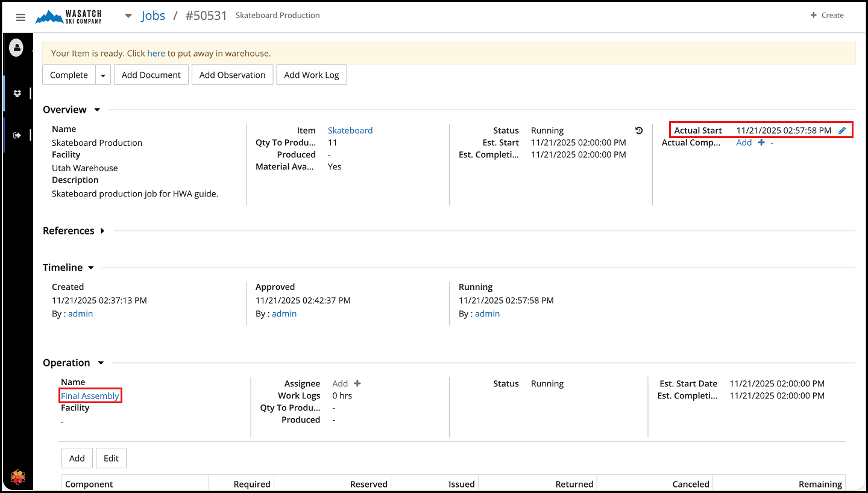
Task: Open the Create menu at top right
Action: 826,15
